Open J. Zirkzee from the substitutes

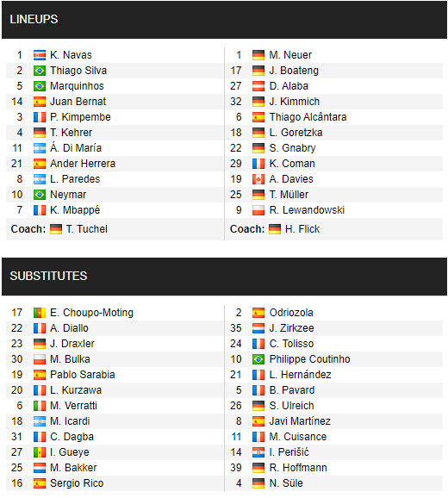(291, 328)
